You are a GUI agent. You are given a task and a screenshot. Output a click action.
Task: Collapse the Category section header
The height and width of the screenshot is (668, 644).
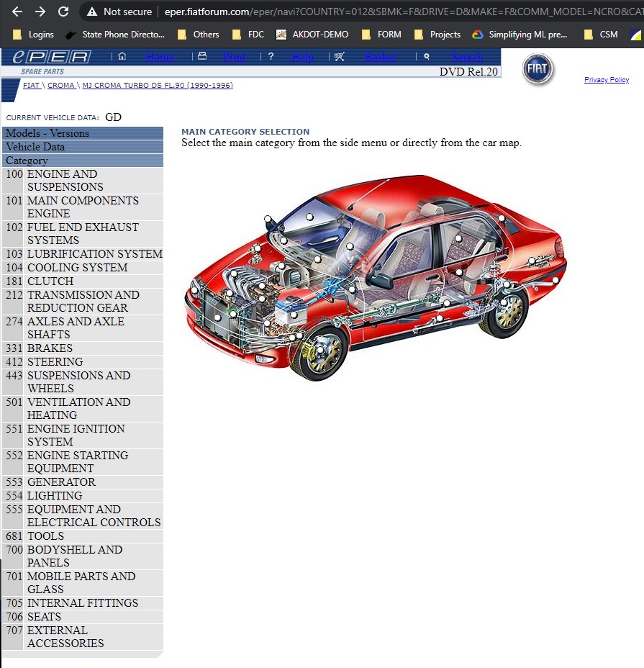83,161
